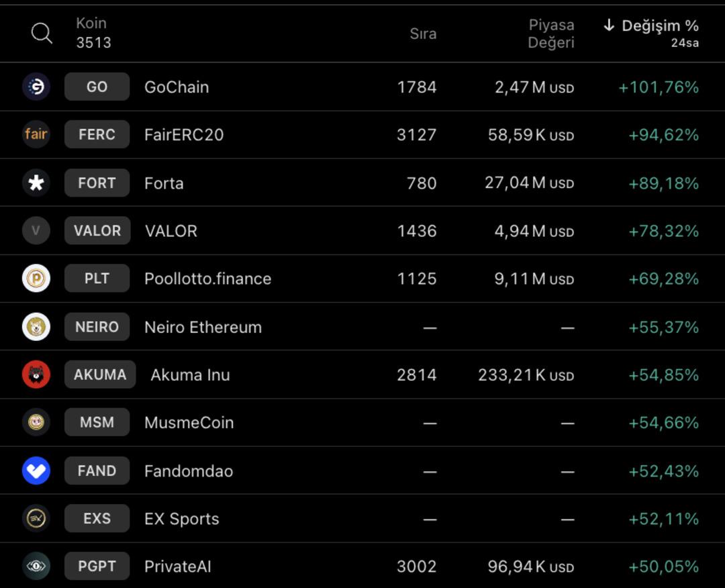Click the PrivateAI eye logo icon
This screenshot has height=588, width=725.
(x=36, y=567)
